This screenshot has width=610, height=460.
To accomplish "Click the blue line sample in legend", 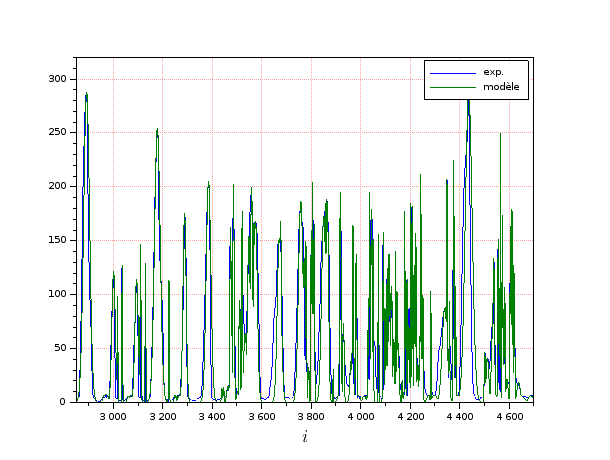I will (453, 73).
